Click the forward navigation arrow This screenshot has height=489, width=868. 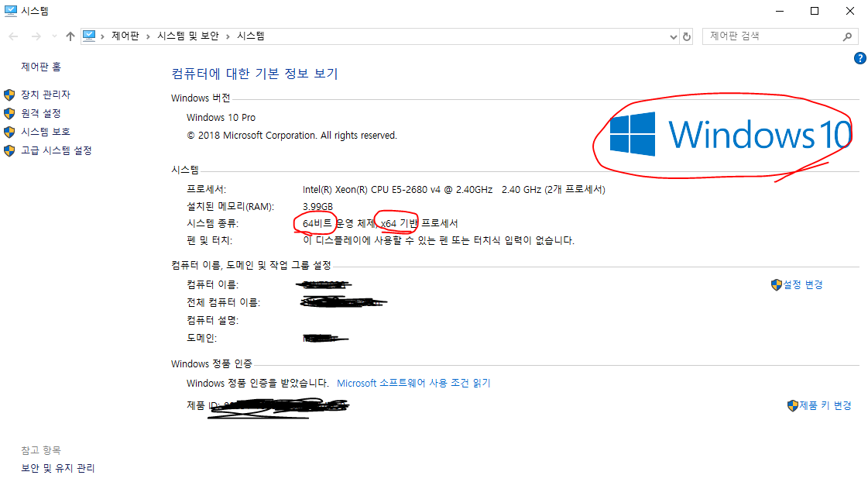tap(36, 36)
